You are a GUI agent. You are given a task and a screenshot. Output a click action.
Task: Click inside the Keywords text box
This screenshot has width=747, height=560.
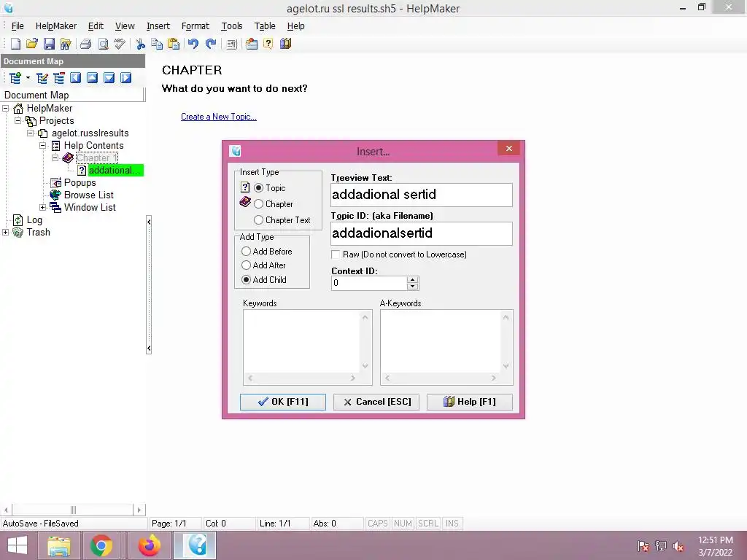(x=302, y=341)
